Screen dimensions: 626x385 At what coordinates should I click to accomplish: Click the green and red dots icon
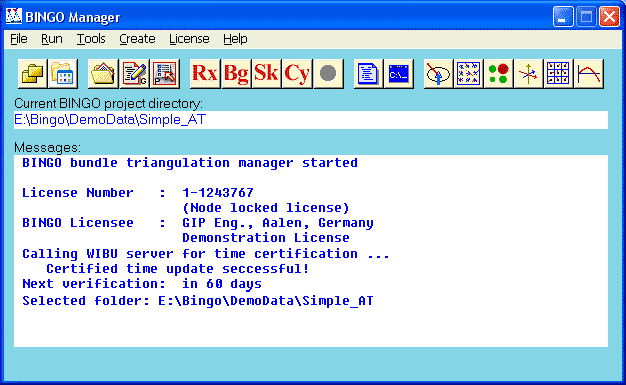click(x=498, y=74)
